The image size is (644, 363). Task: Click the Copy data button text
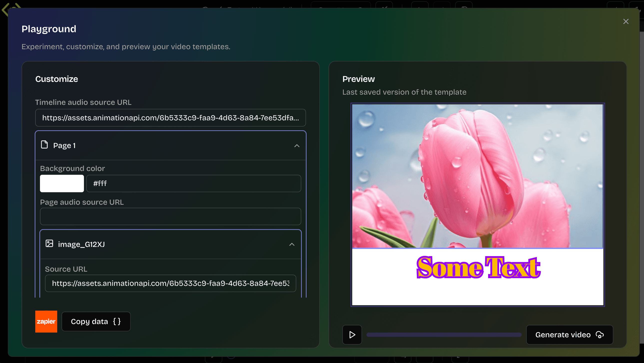point(89,322)
